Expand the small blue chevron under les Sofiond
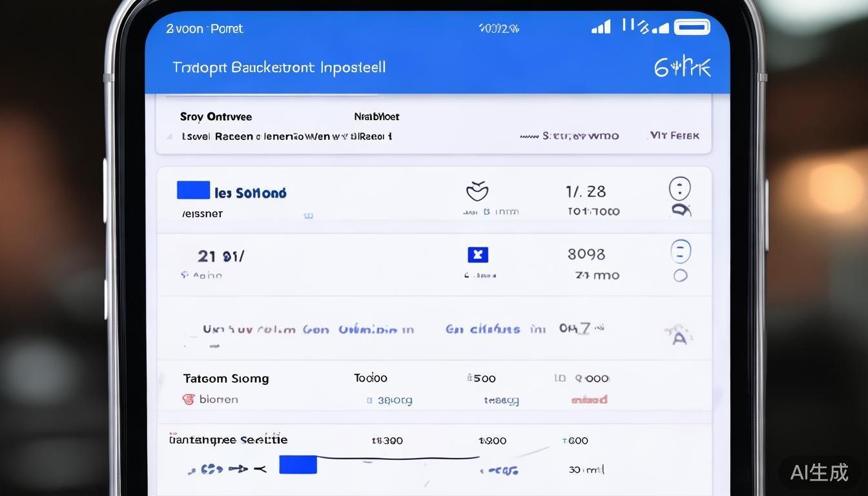This screenshot has width=868, height=496. click(309, 215)
